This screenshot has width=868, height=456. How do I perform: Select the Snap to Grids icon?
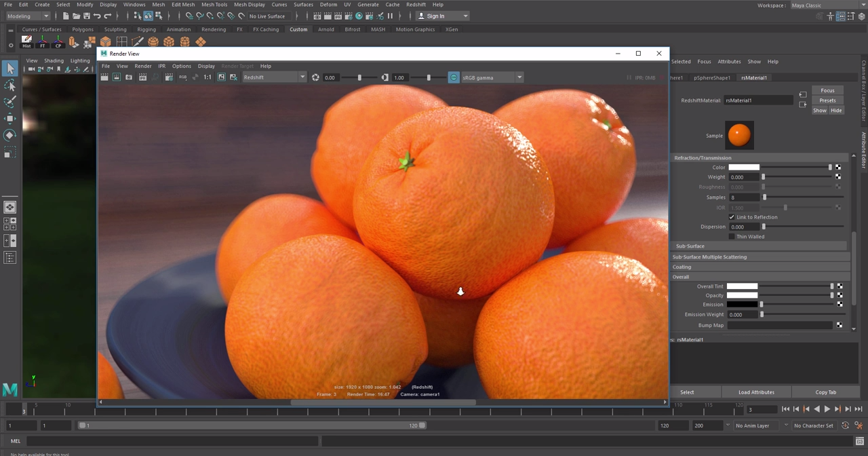tap(190, 16)
